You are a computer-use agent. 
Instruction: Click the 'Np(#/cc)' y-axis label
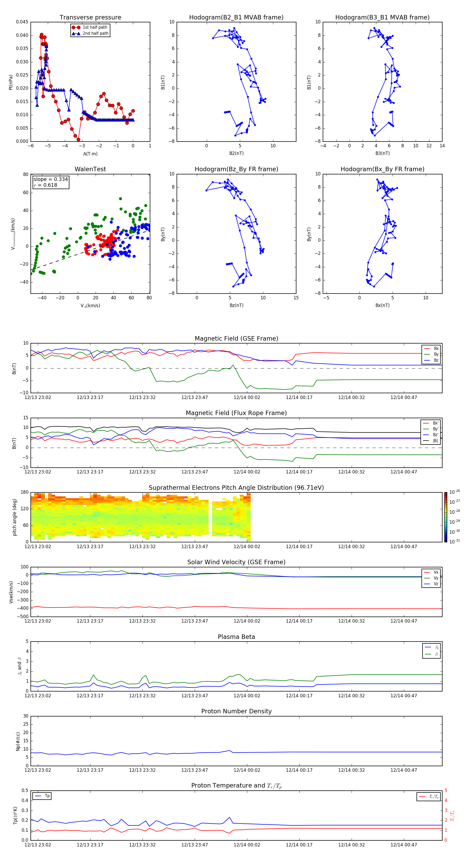tap(18, 741)
